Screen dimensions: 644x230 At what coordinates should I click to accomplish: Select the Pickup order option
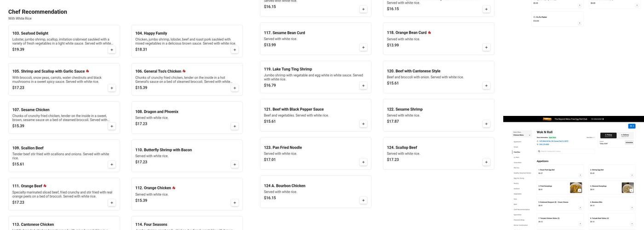[609, 135]
